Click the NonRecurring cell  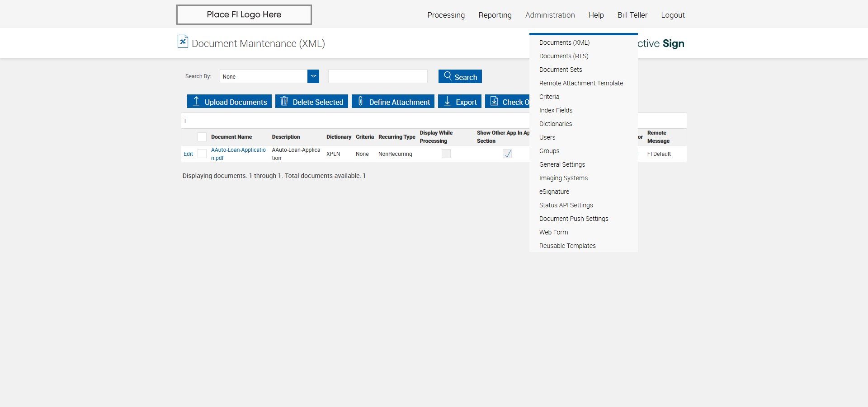coord(395,154)
